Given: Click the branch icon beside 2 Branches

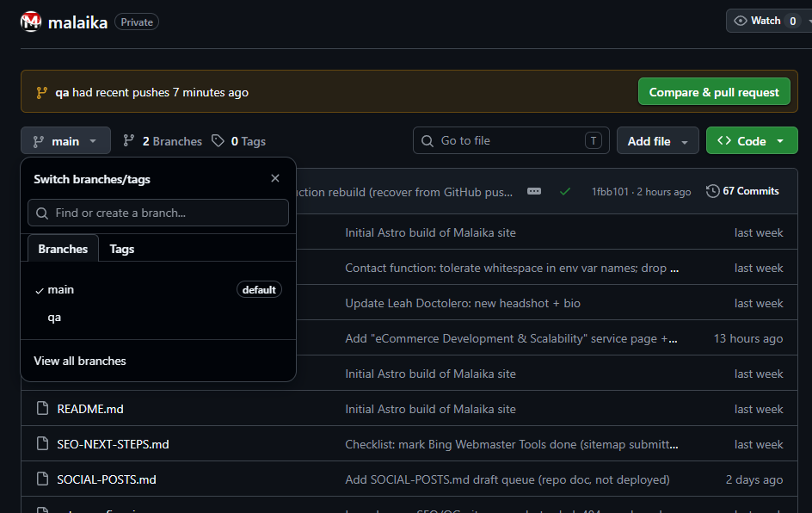Looking at the screenshot, I should [x=129, y=141].
